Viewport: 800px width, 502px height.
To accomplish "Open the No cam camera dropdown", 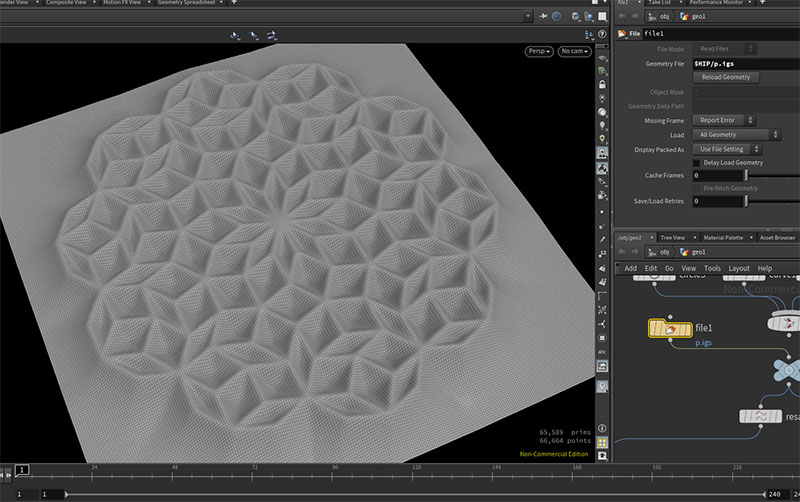I will coord(574,52).
